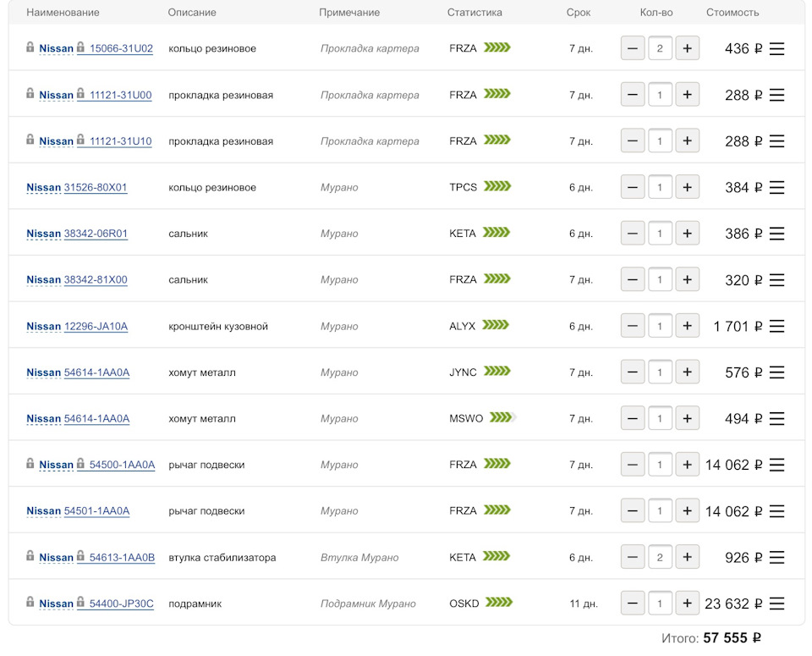
Task: Open hamburger menu for the 12 296-JA10A row's neighbor 38342-06R01
Action: pos(776,234)
